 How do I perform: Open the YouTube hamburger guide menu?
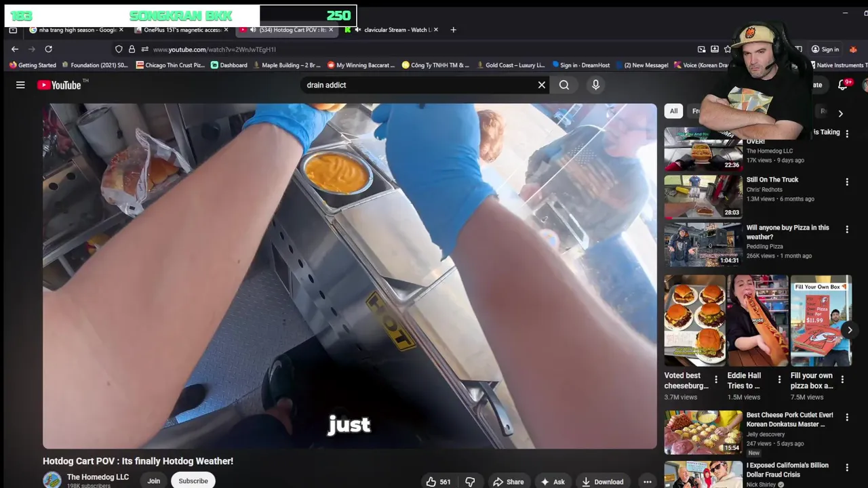(20, 85)
